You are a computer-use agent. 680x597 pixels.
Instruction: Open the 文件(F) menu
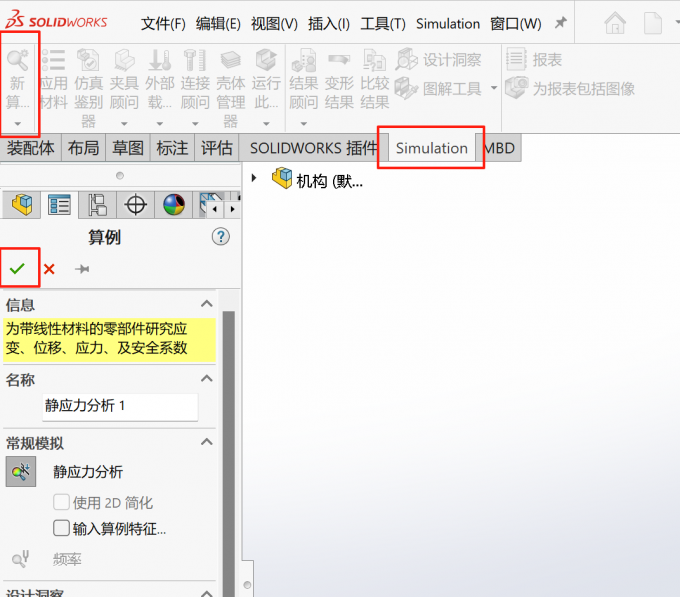(x=163, y=24)
